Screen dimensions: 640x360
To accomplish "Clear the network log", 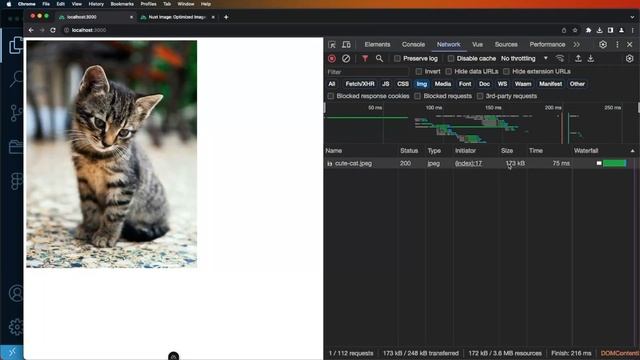I will (x=346, y=59).
